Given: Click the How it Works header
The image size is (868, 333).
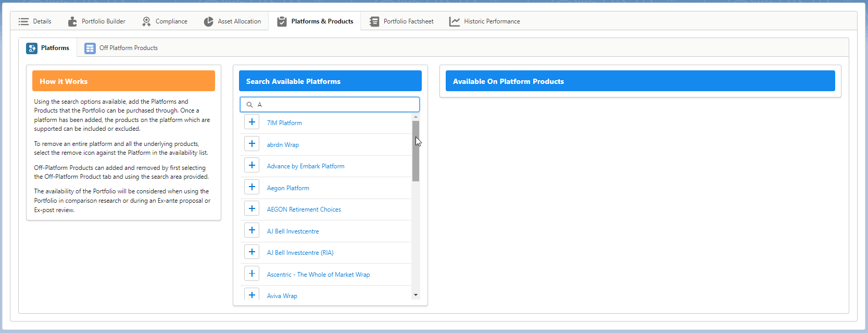Looking at the screenshot, I should click(x=123, y=81).
